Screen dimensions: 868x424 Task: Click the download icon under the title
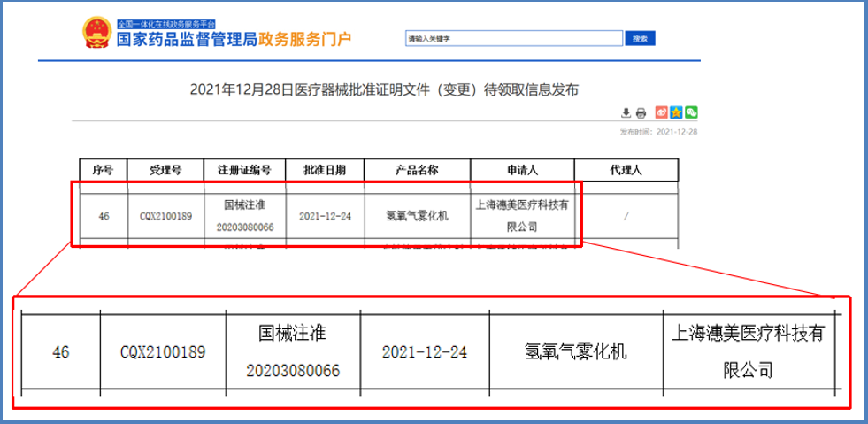626,113
